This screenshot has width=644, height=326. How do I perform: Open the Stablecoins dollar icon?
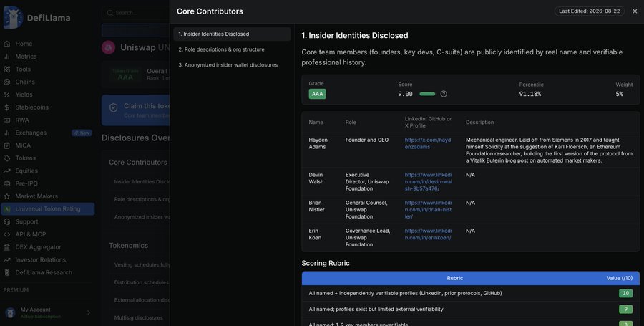[x=7, y=107]
